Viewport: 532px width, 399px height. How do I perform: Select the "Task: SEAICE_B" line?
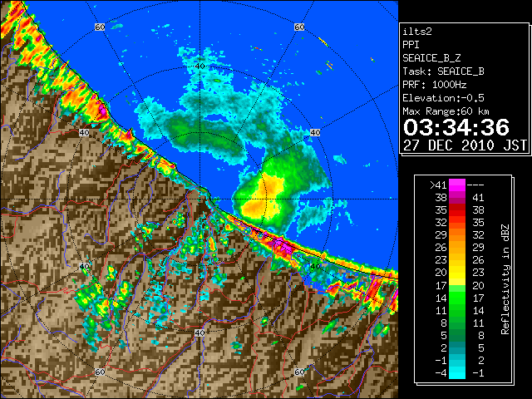tap(443, 71)
